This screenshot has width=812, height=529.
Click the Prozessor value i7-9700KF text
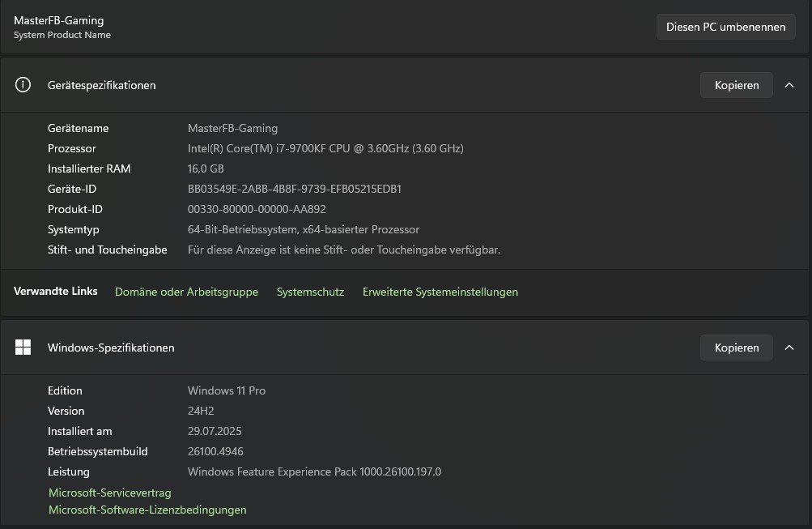325,148
